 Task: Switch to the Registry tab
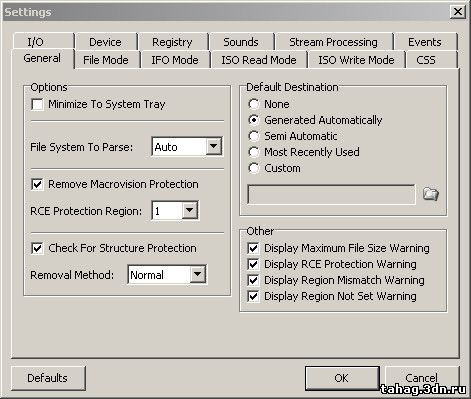172,42
